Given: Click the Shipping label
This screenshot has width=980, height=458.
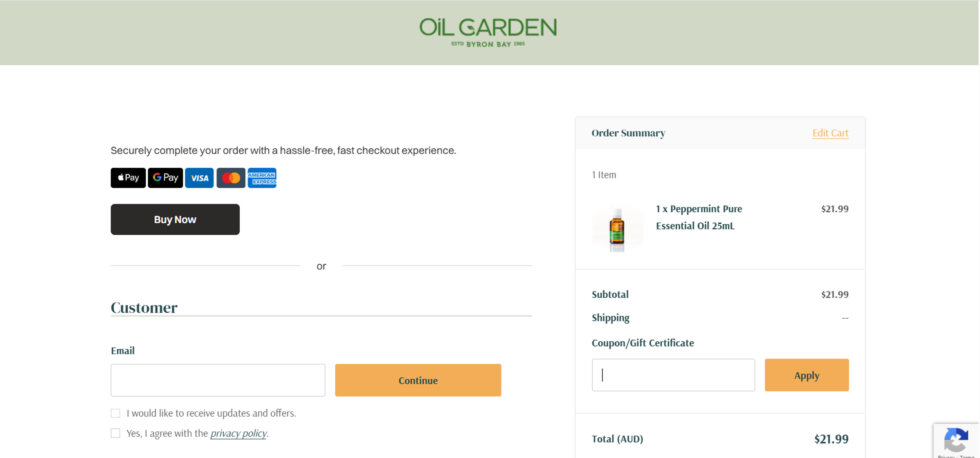Looking at the screenshot, I should tap(611, 318).
